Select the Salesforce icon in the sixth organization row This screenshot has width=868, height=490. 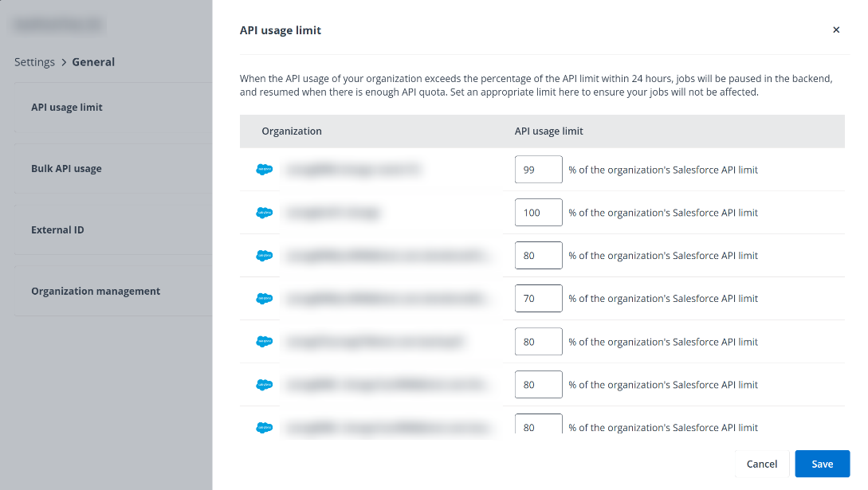263,384
